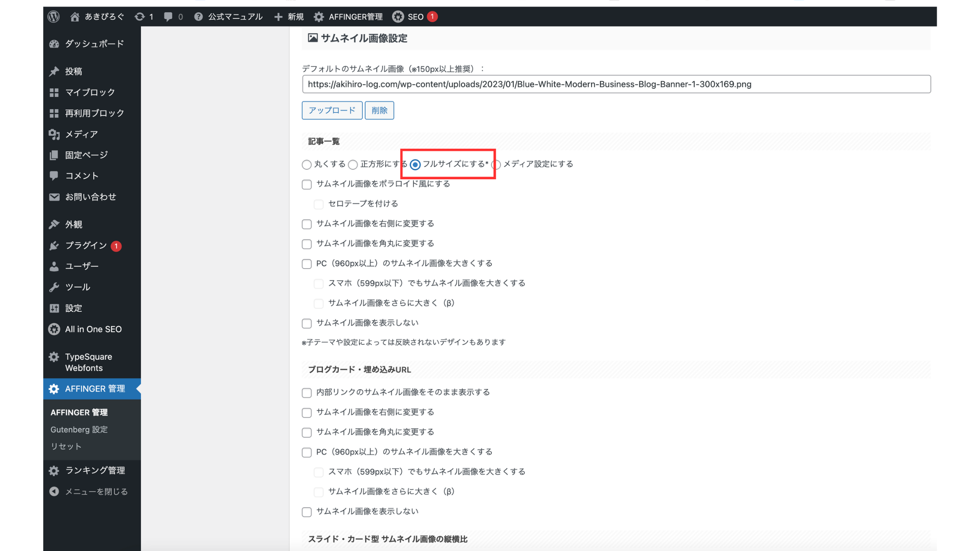Screen dimensions: 980x551
Task: Click the 公式マニュアル help icon
Action: tap(198, 17)
